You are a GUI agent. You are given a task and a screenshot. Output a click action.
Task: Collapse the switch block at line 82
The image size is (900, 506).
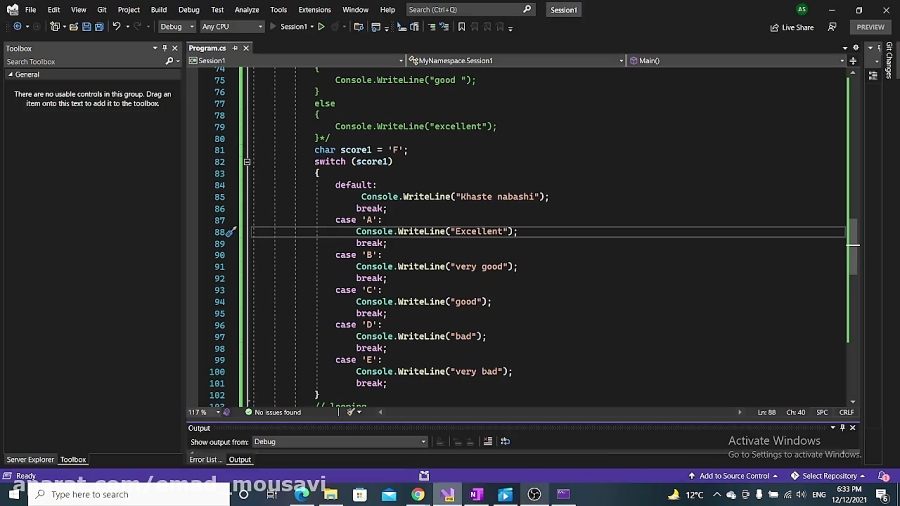click(246, 162)
